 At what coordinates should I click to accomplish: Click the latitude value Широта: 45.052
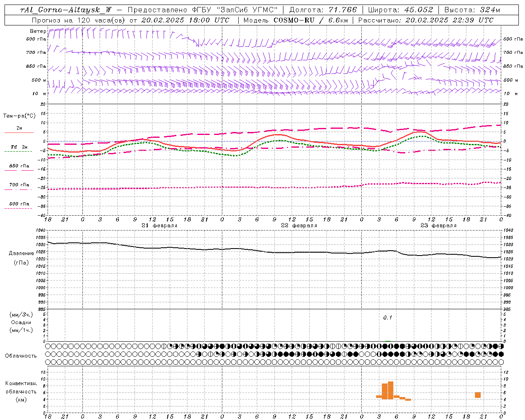(400, 10)
